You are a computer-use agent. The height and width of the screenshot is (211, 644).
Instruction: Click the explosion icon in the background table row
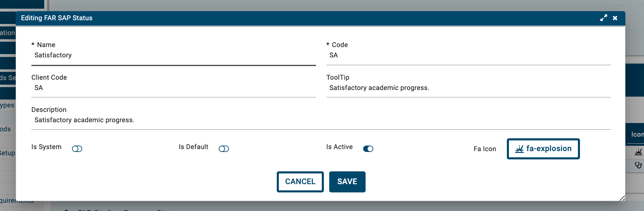(x=639, y=152)
